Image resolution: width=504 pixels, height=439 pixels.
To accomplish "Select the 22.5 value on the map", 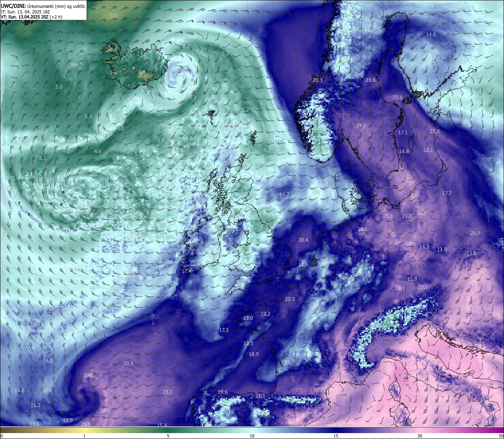I will (435, 131).
